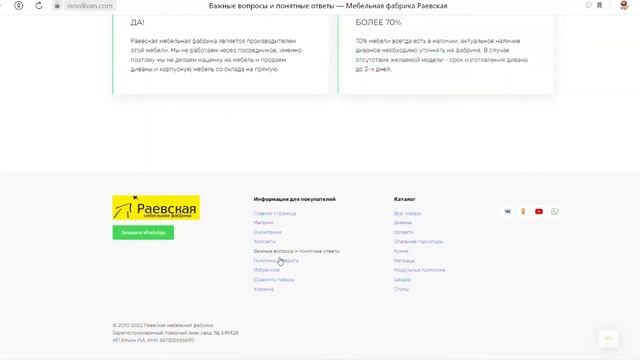The image size is (640, 360).
Task: Open the Шкафы catalog link
Action: pos(402,280)
